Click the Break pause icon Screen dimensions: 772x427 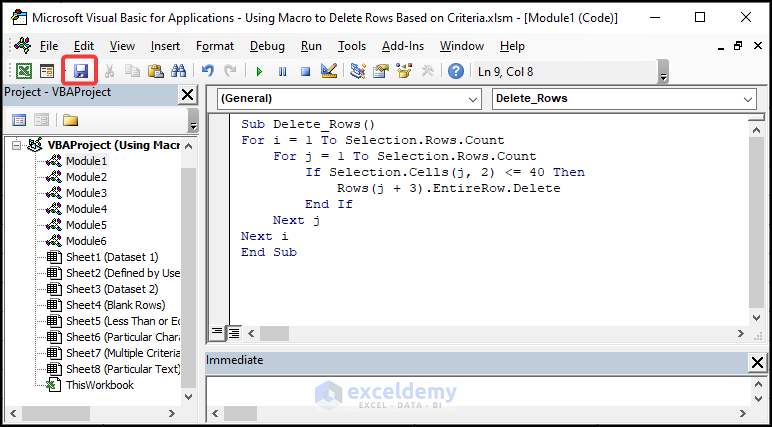click(283, 72)
